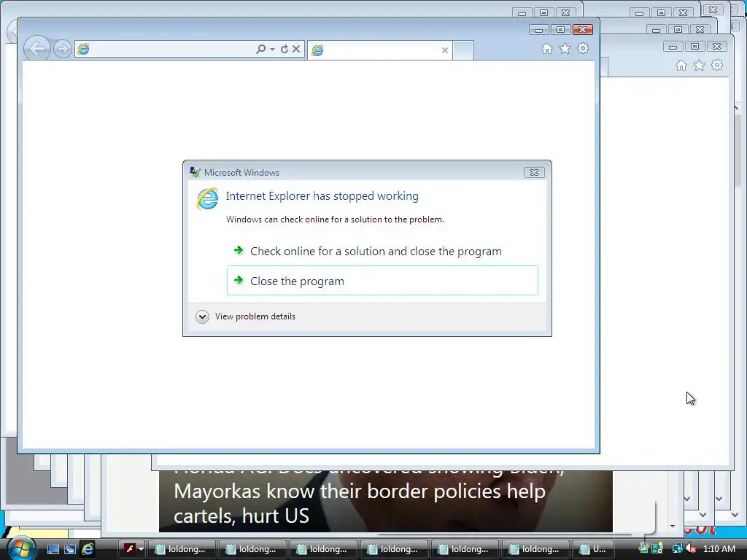Maximize the front Internet Explorer window

(x=560, y=29)
